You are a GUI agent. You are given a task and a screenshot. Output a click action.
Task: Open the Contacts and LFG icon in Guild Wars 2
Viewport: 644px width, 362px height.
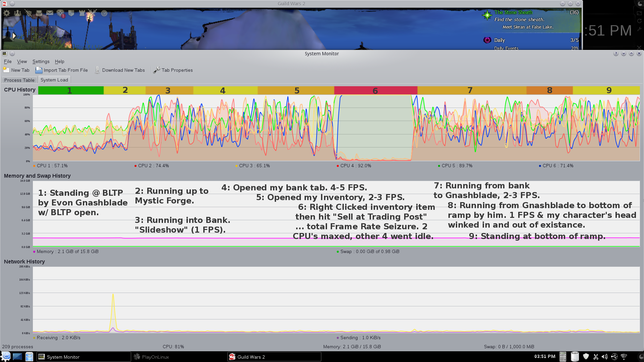pos(17,13)
